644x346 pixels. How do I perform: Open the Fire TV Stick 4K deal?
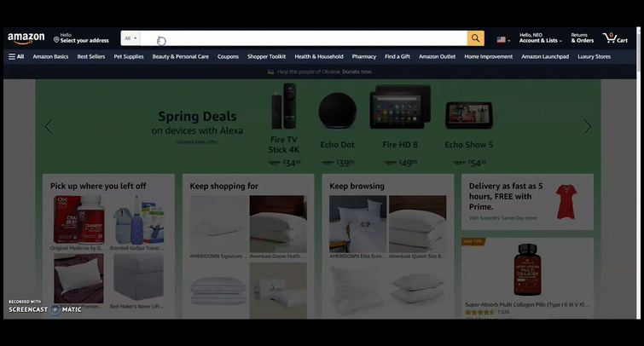(284, 124)
